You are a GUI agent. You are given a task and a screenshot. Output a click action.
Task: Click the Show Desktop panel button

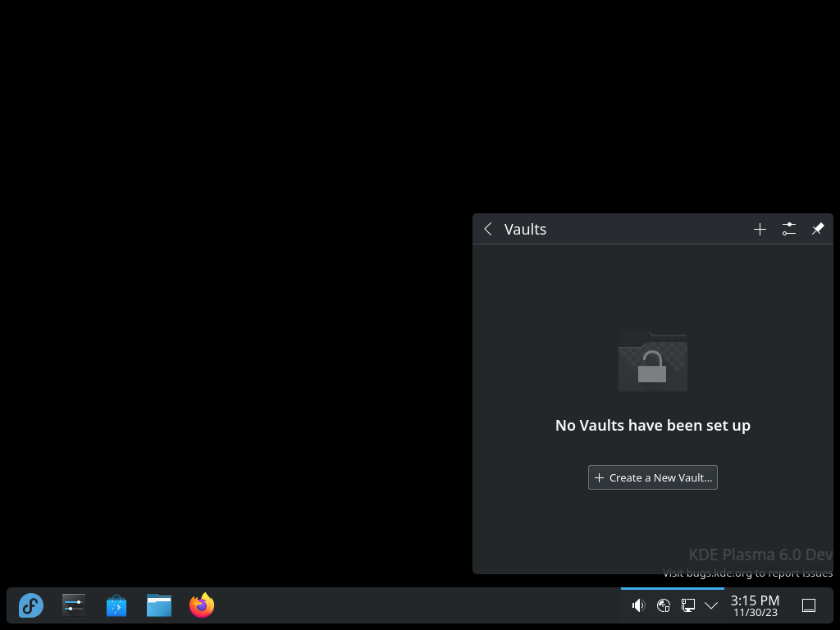[x=809, y=605]
